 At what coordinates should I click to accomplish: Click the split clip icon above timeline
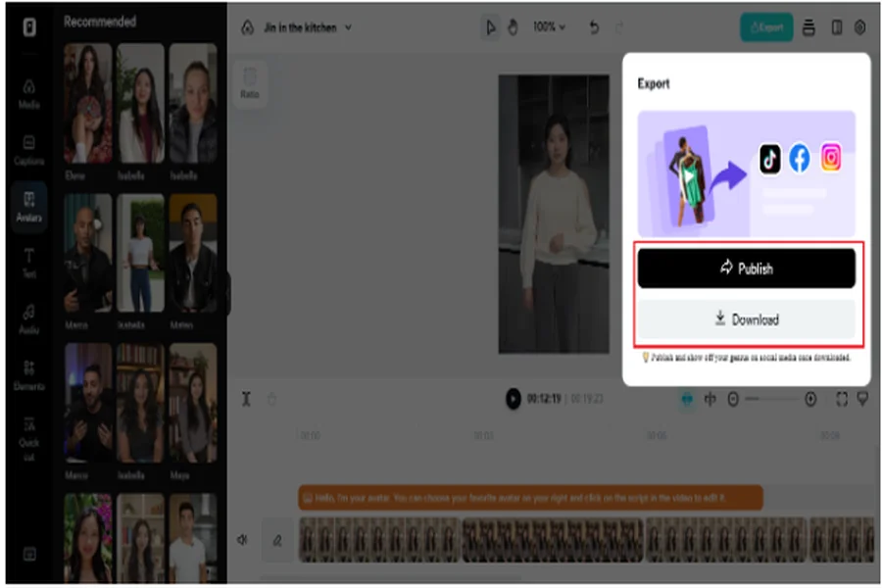tap(247, 399)
